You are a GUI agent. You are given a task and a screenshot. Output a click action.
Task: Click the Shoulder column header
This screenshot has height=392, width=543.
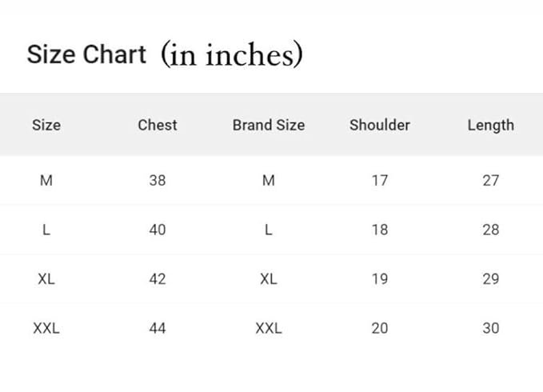pos(380,125)
